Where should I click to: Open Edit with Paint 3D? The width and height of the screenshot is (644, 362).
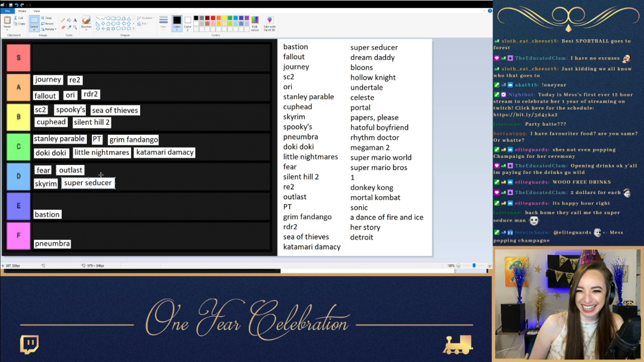pyautogui.click(x=270, y=24)
